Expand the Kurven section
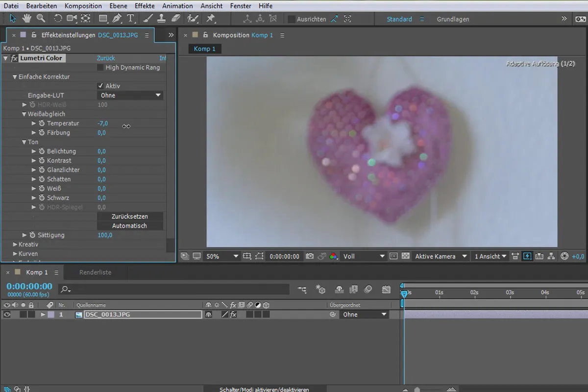Screen dimensions: 588x392 tap(15, 254)
